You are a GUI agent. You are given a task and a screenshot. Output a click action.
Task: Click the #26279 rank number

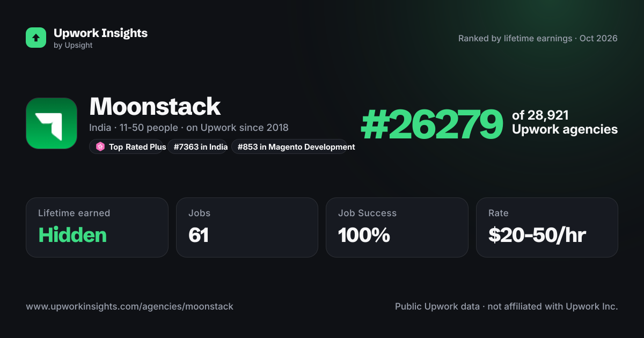pyautogui.click(x=432, y=124)
